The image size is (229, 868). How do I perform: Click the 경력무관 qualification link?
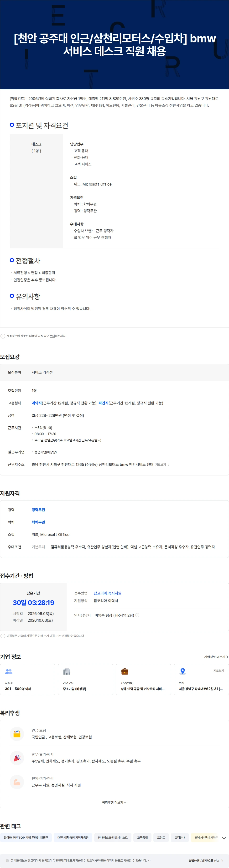click(38, 510)
